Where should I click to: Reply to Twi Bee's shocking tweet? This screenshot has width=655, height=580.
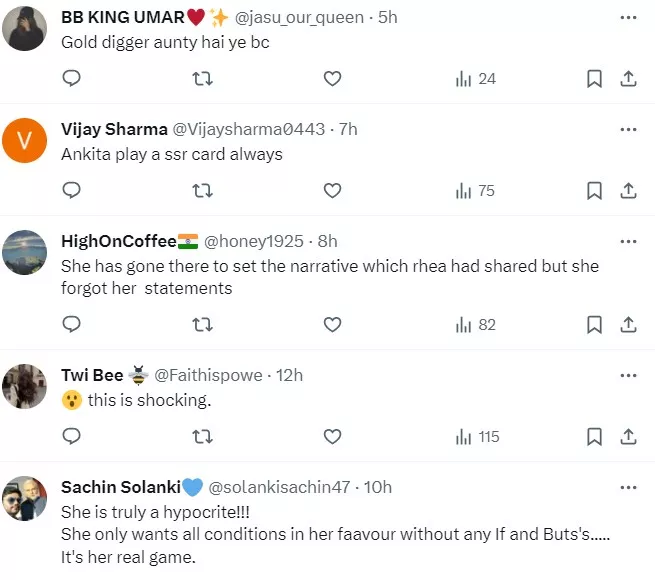[71, 436]
